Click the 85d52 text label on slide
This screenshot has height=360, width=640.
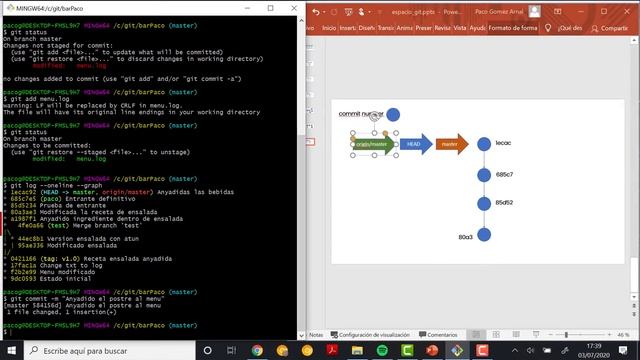tap(504, 202)
